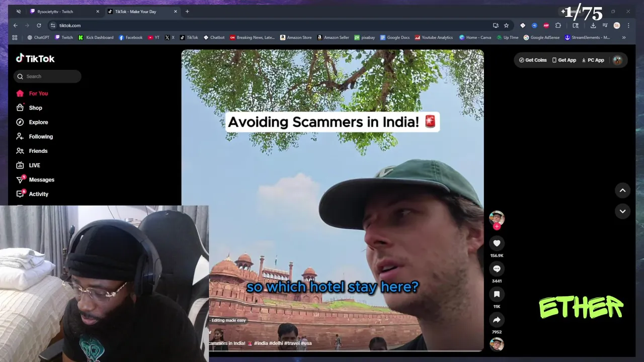Image resolution: width=644 pixels, height=362 pixels.
Task: Open the Google Docs bookmark
Action: pyautogui.click(x=395, y=38)
